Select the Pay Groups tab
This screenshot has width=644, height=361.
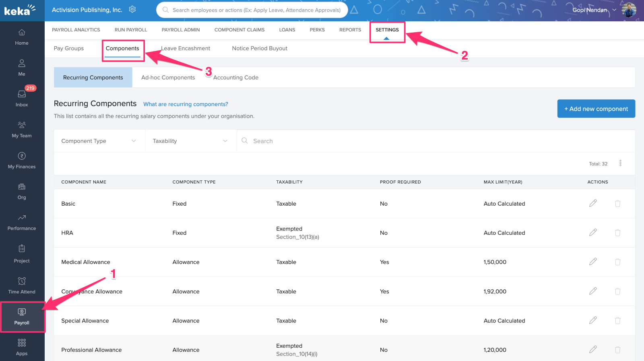click(x=69, y=48)
